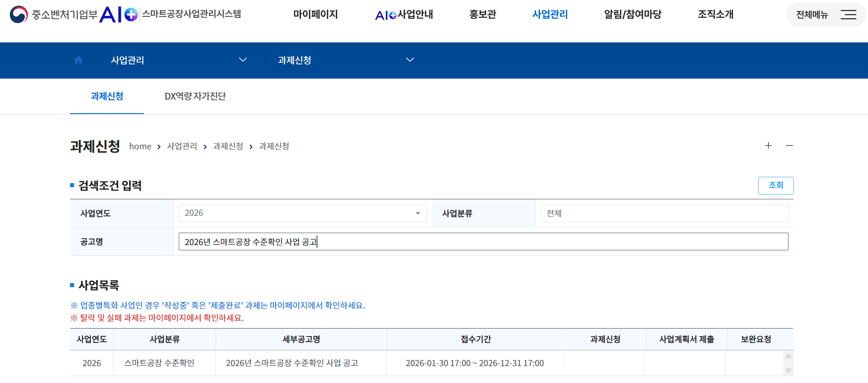Image resolution: width=868 pixels, height=383 pixels.
Task: Open 마이페이지 menu
Action: pyautogui.click(x=315, y=14)
